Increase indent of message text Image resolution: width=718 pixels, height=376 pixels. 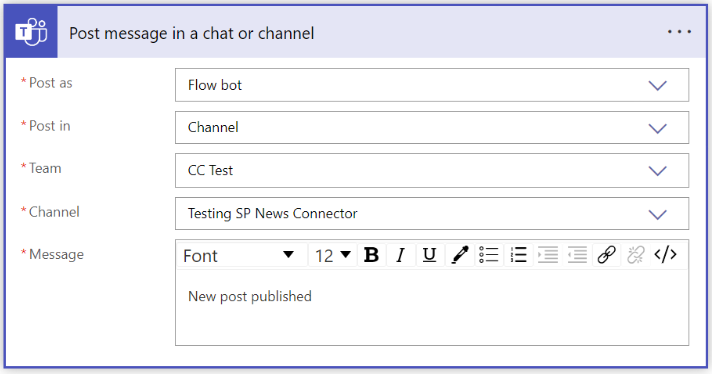(x=548, y=255)
